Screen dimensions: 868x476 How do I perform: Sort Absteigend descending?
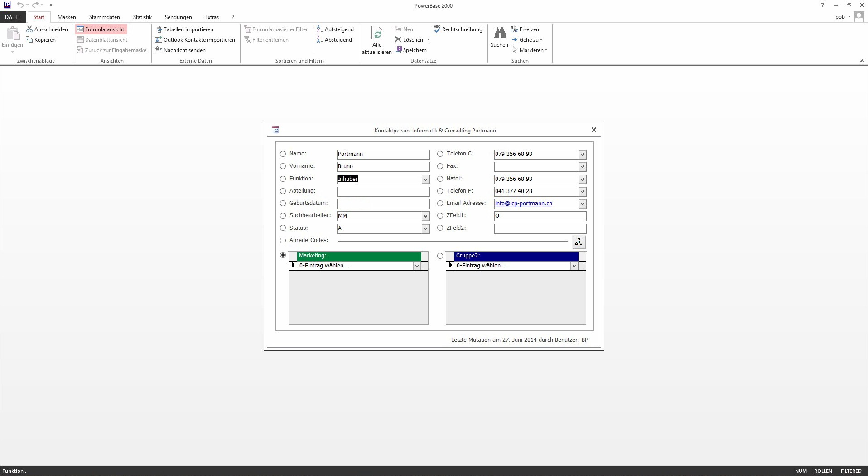[x=334, y=40]
